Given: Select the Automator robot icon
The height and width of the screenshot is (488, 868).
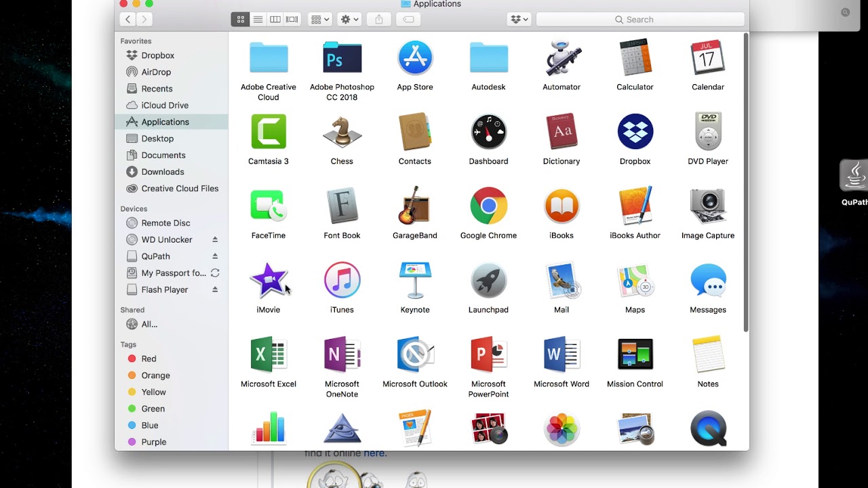Looking at the screenshot, I should click(561, 58).
